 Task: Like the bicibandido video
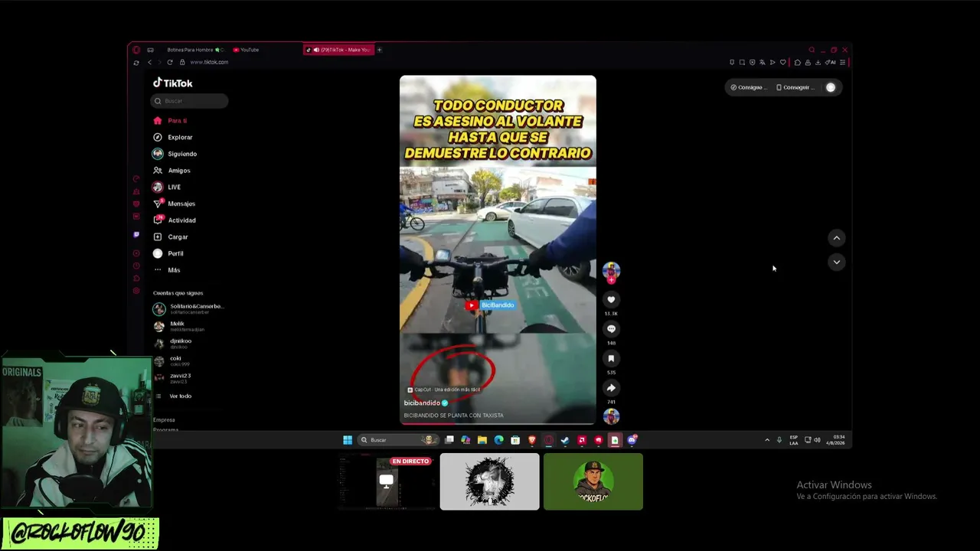[x=611, y=299]
